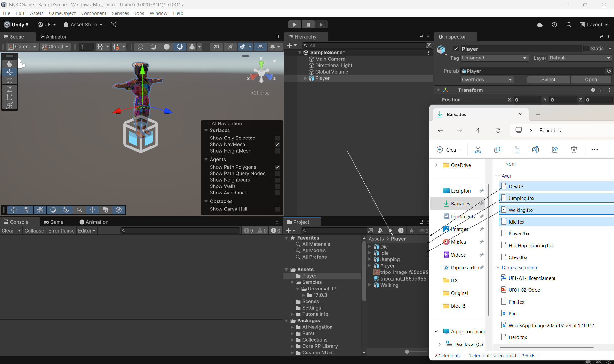Toggle the Static checkbox in Inspector
614x364 pixels.
pos(586,49)
